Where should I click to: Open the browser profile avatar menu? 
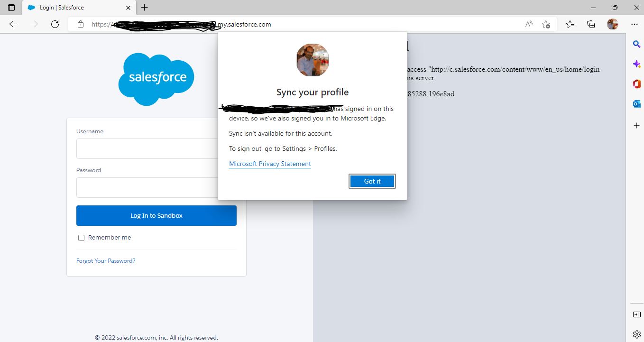(x=612, y=24)
